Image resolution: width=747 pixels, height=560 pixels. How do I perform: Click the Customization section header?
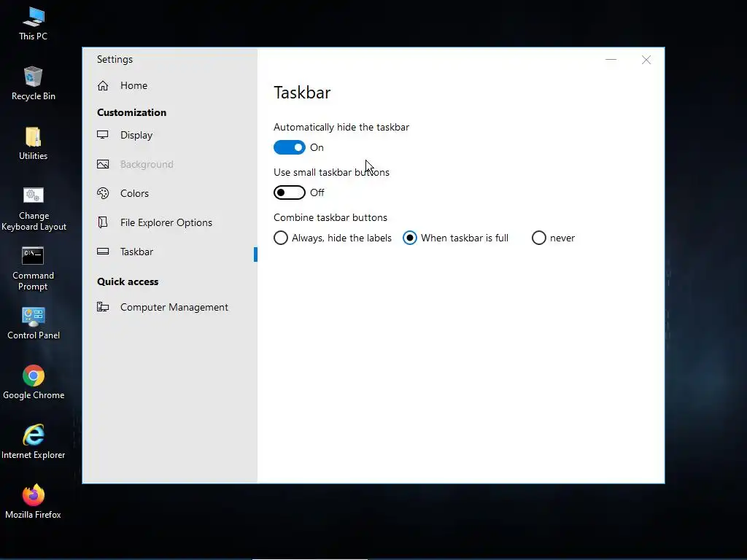click(131, 112)
